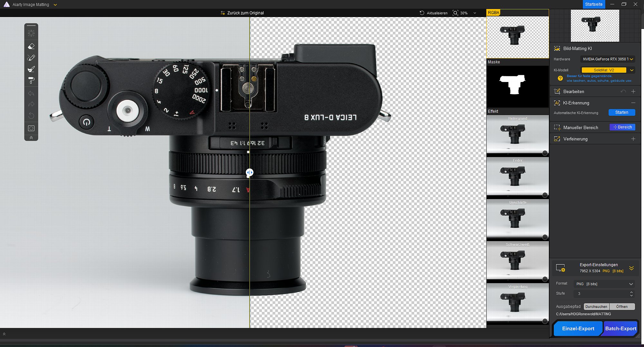Click the comparison split slider handle
Image resolution: width=644 pixels, height=347 pixels.
pyautogui.click(x=250, y=172)
